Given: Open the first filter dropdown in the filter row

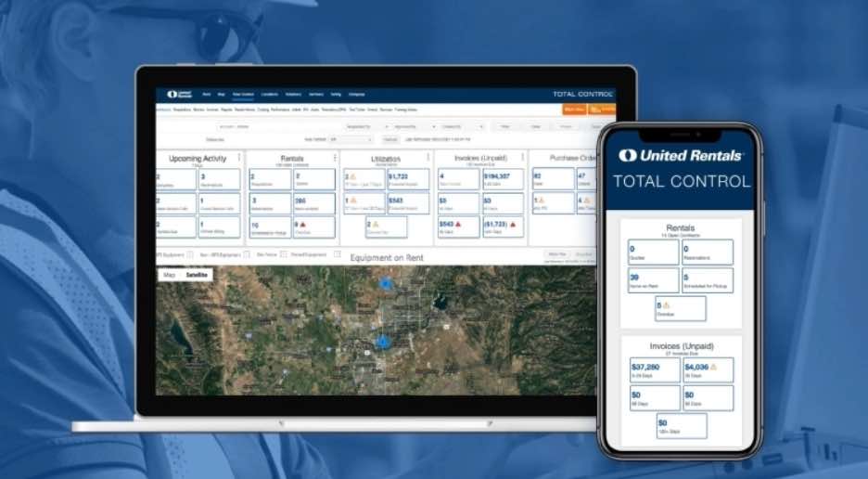Looking at the screenshot, I should 366,127.
